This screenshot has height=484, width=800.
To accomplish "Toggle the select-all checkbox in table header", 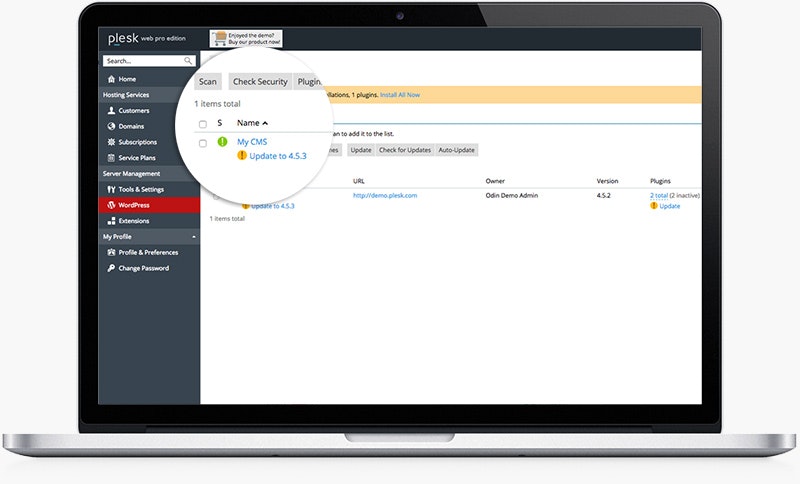I will pos(203,124).
